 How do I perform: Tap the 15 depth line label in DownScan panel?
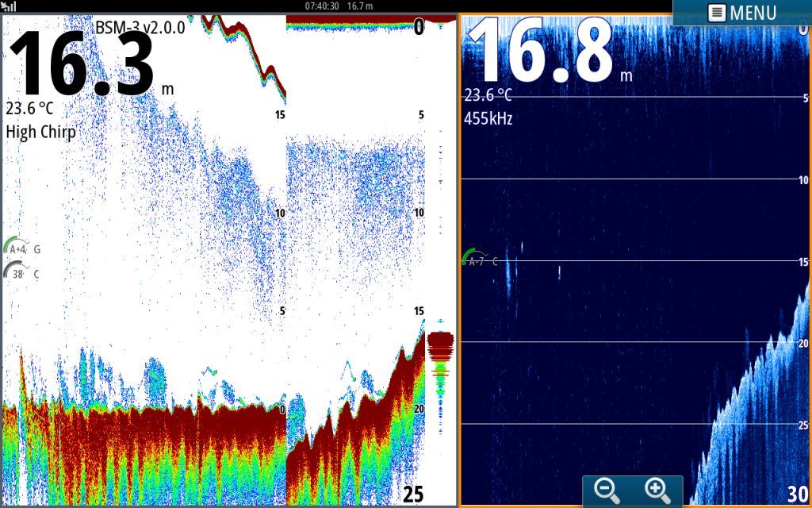pos(802,263)
